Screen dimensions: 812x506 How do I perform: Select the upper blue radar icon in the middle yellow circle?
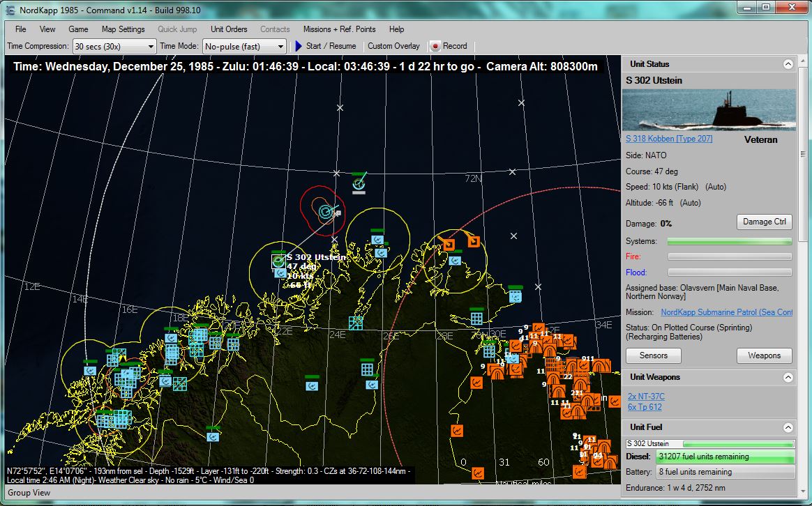click(x=377, y=240)
